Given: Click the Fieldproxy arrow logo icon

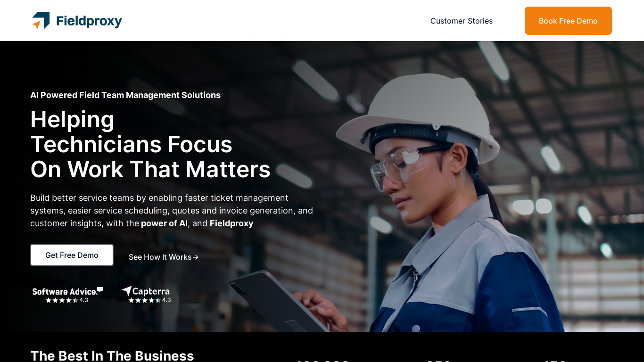Looking at the screenshot, I should 41,20.
